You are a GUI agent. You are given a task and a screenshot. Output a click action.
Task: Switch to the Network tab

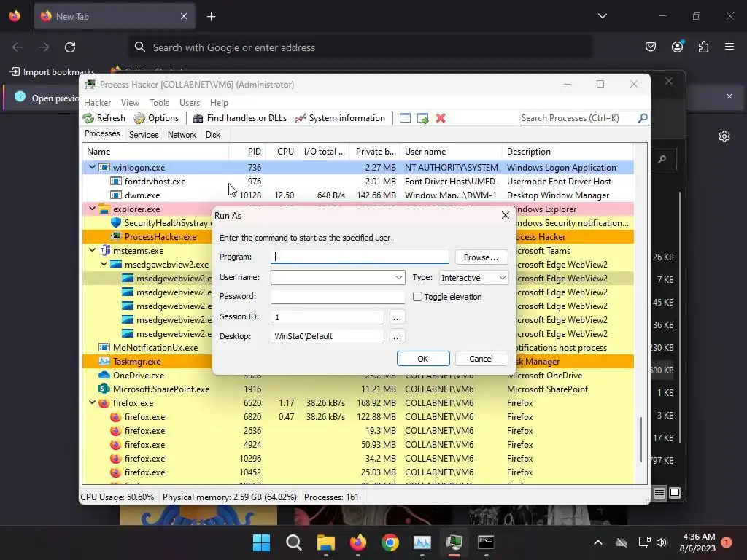point(182,135)
